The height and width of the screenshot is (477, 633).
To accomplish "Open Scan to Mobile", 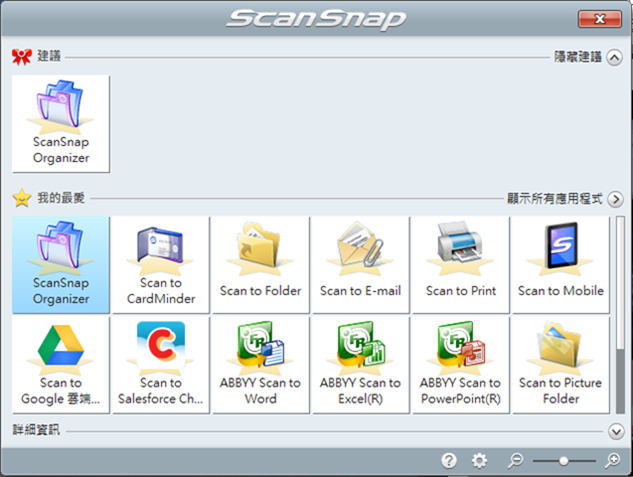I will click(x=561, y=265).
